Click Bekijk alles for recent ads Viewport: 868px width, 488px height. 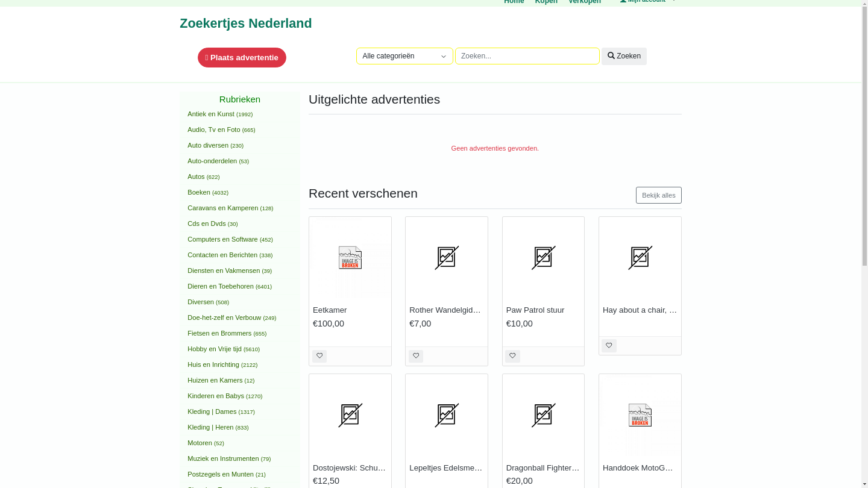(x=658, y=195)
